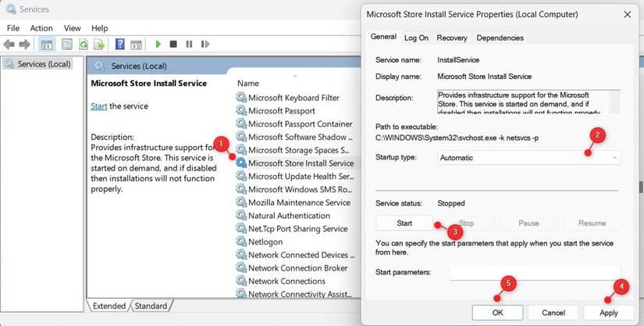Open the blue Help toolbar icon
The image size is (644, 326).
[x=120, y=45]
